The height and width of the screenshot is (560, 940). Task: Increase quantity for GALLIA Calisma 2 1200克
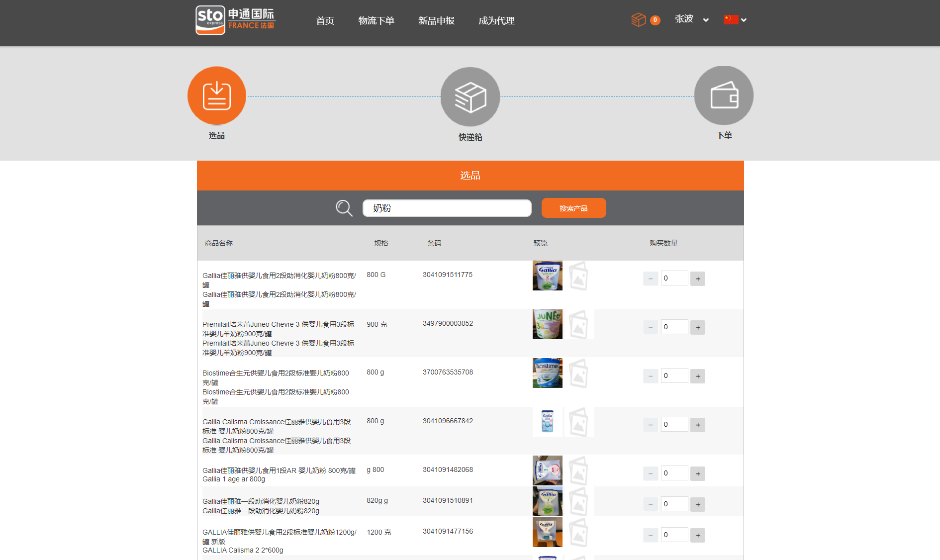pyautogui.click(x=698, y=535)
